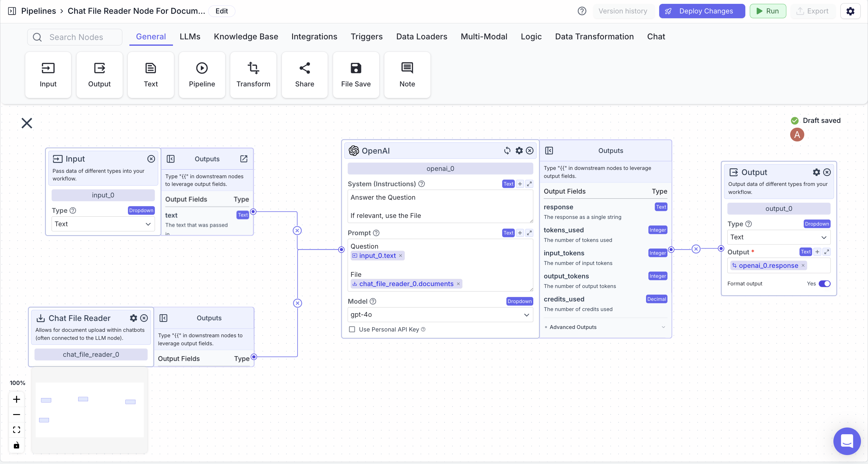868x464 pixels.
Task: Click the Search Nodes field
Action: coord(76,37)
